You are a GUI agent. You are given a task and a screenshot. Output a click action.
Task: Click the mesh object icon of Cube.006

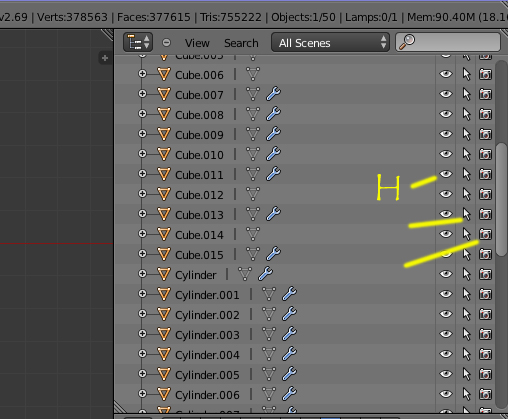coord(164,74)
